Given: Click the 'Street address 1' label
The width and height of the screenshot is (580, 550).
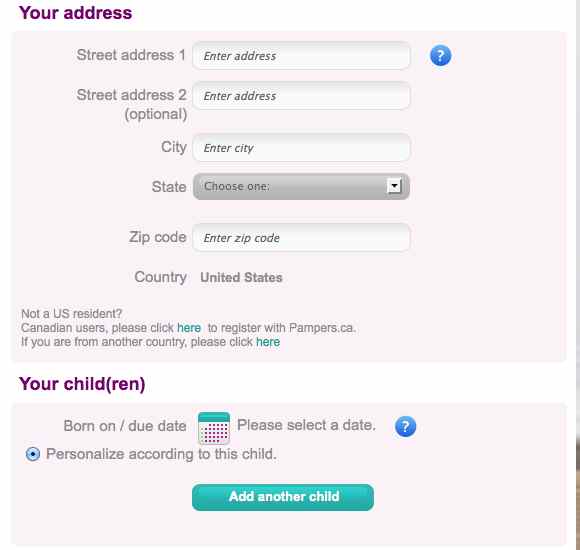Looking at the screenshot, I should click(x=131, y=55).
